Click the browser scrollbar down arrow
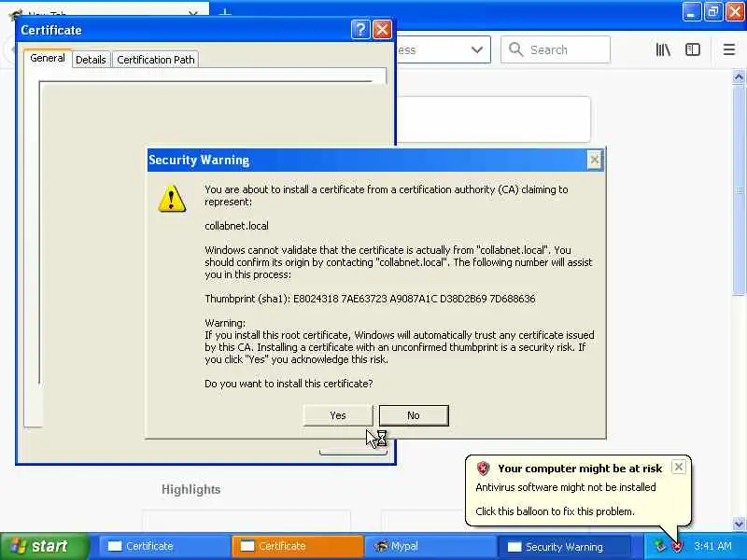Viewport: 747px width, 560px height. [x=739, y=524]
